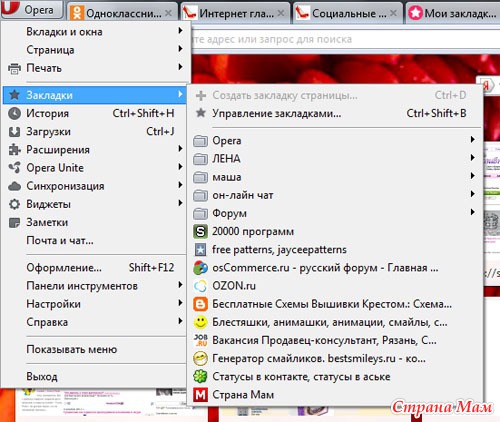Switch to the Интернет гла... tab
The image size is (500, 422).
coord(235,13)
